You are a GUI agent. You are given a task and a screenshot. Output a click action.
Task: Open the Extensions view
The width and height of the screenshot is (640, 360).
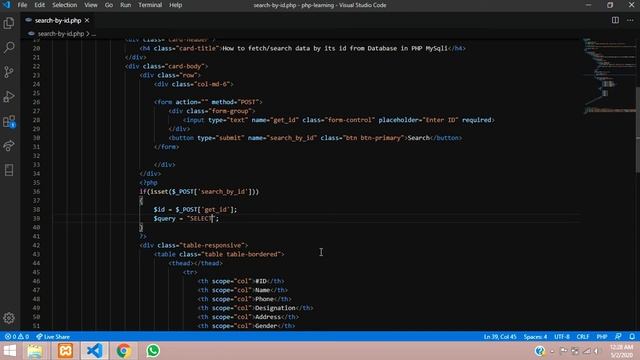click(9, 121)
